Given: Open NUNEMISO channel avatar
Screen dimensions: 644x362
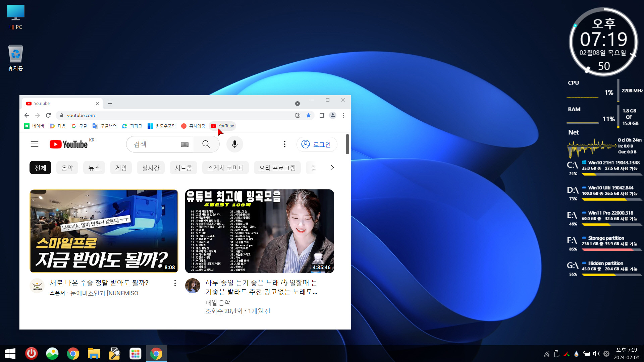Looking at the screenshot, I should [37, 286].
